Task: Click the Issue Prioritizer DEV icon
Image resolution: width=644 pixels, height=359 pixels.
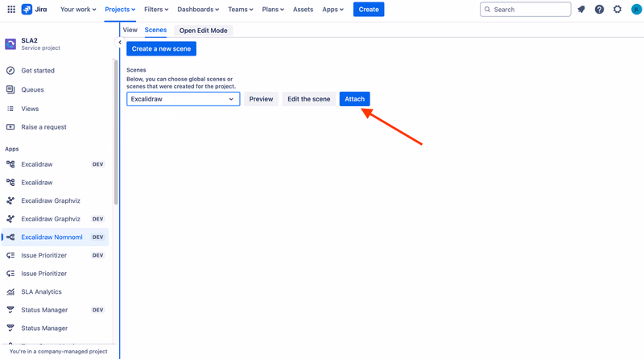Action: (x=10, y=255)
